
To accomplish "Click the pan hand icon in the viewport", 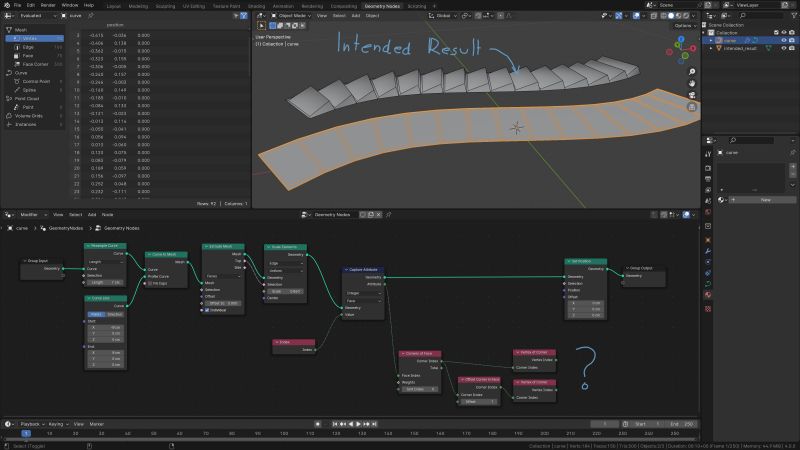I will tap(692, 84).
